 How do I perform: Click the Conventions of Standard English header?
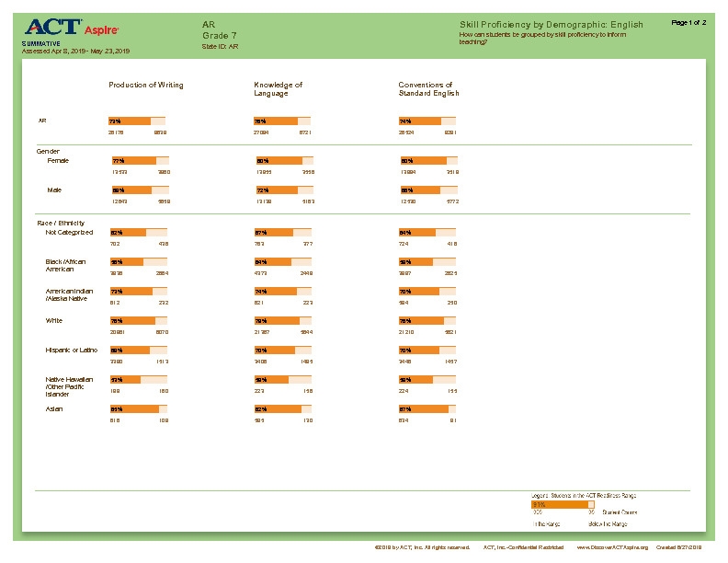pos(429,89)
